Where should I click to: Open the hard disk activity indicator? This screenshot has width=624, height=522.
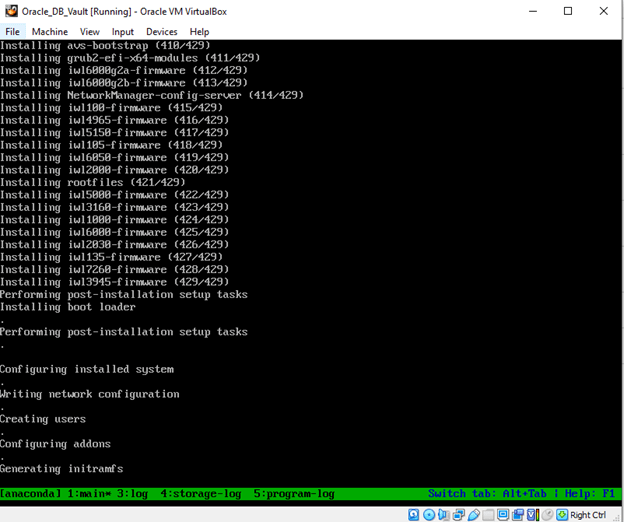pyautogui.click(x=413, y=515)
